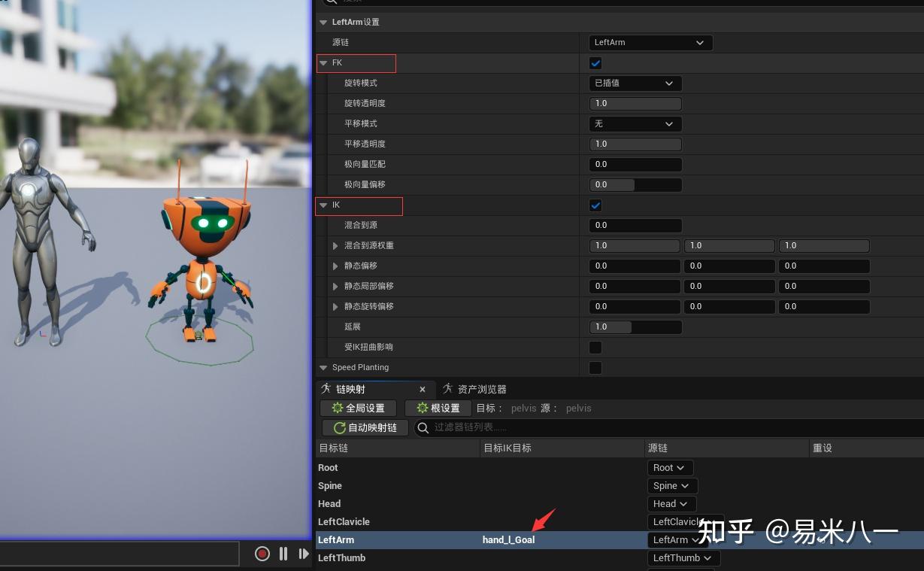Viewport: 924px width, 571px height.
Task: Click the pause playback icon
Action: 283,554
